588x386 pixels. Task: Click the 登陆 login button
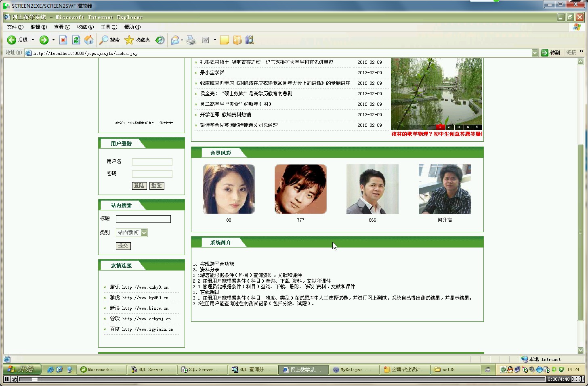pos(139,186)
